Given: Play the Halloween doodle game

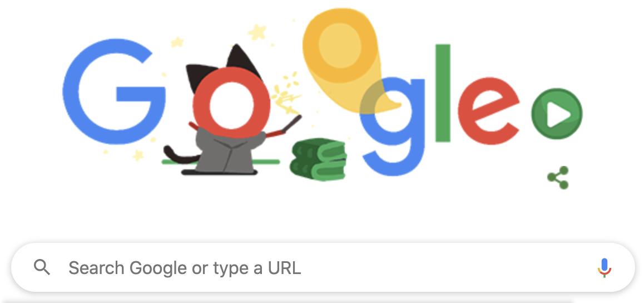Looking at the screenshot, I should pos(557,114).
